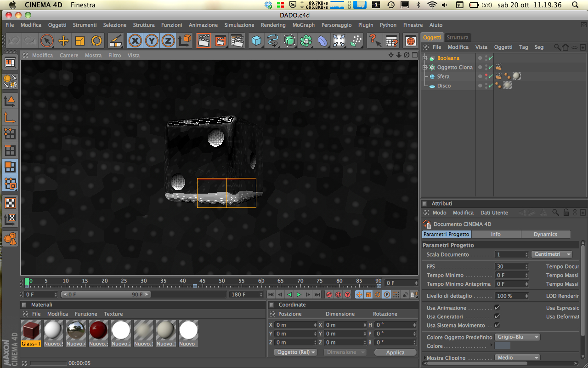Add a Cube primitive object

(x=256, y=41)
